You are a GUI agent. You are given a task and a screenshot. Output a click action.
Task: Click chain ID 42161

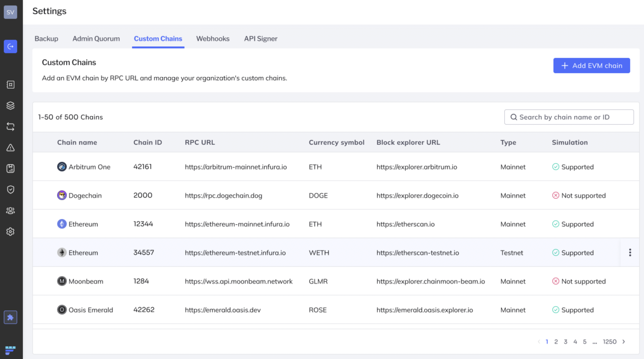coord(143,166)
